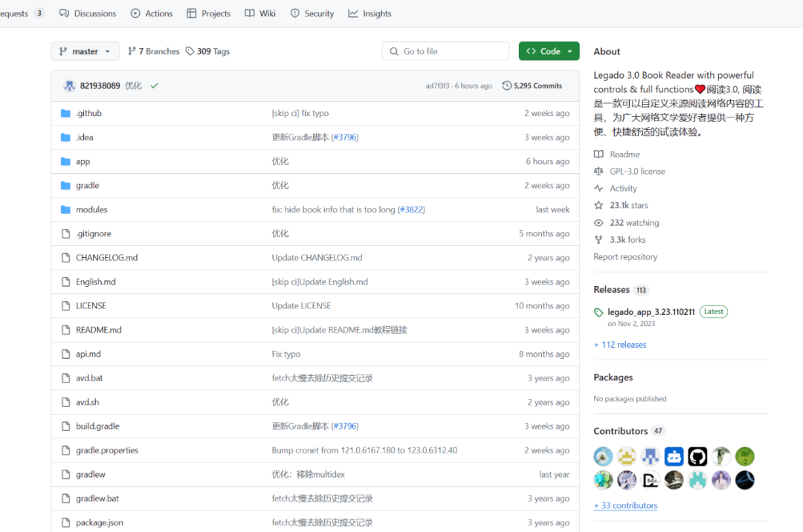
Task: Open the blue robot contributor avatar
Action: point(674,455)
